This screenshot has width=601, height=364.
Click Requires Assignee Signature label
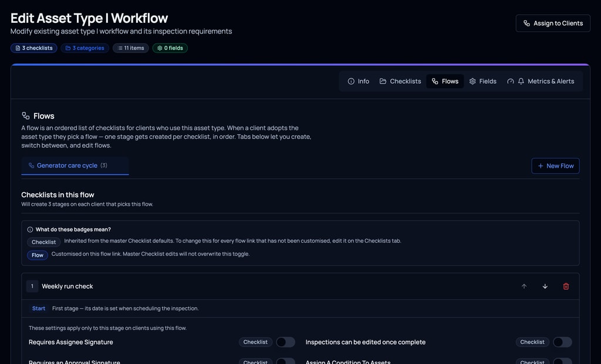coord(71,342)
